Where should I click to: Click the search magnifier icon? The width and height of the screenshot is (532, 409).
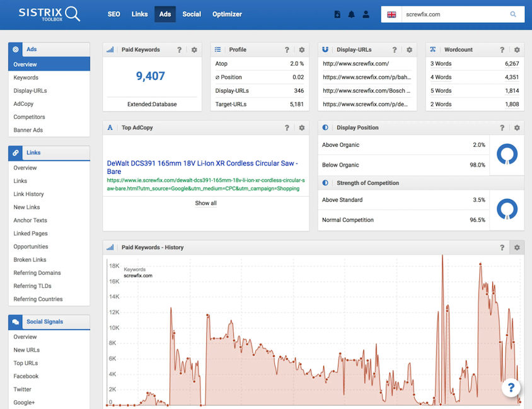513,14
